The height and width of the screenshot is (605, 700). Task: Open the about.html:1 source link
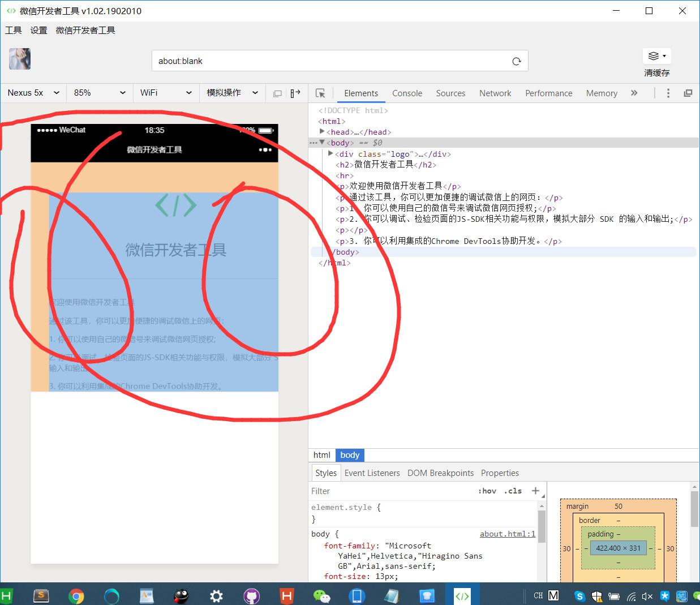(508, 534)
